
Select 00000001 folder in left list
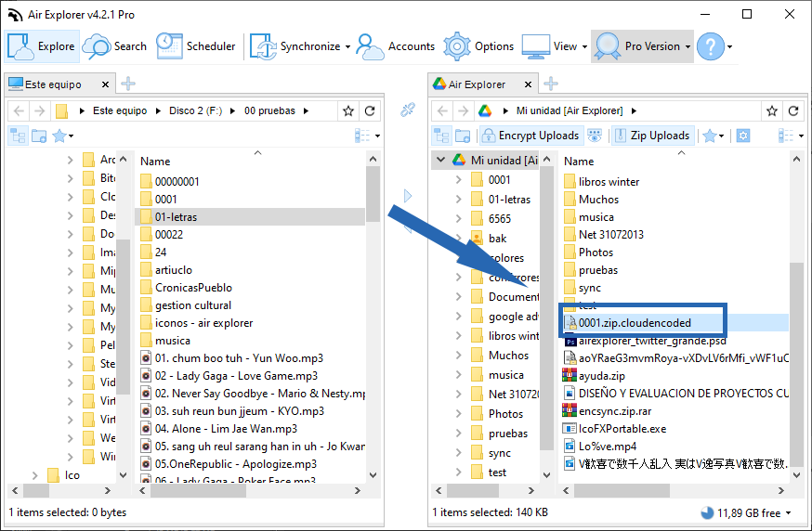177,182
